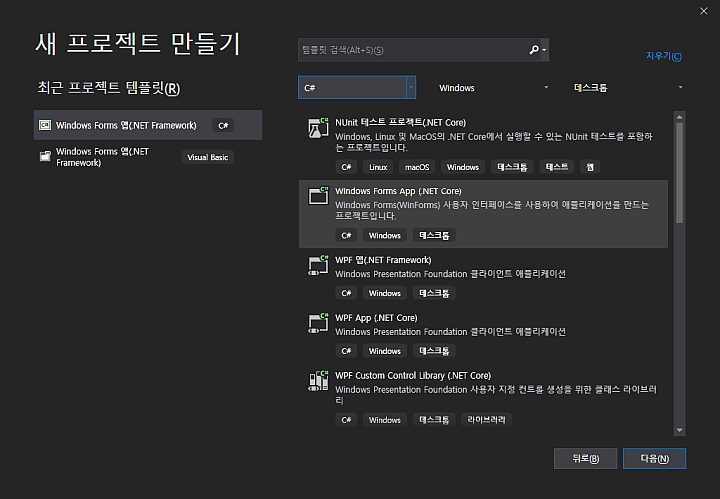
Task: Select WPF Custom Control Library title
Action: point(413,376)
